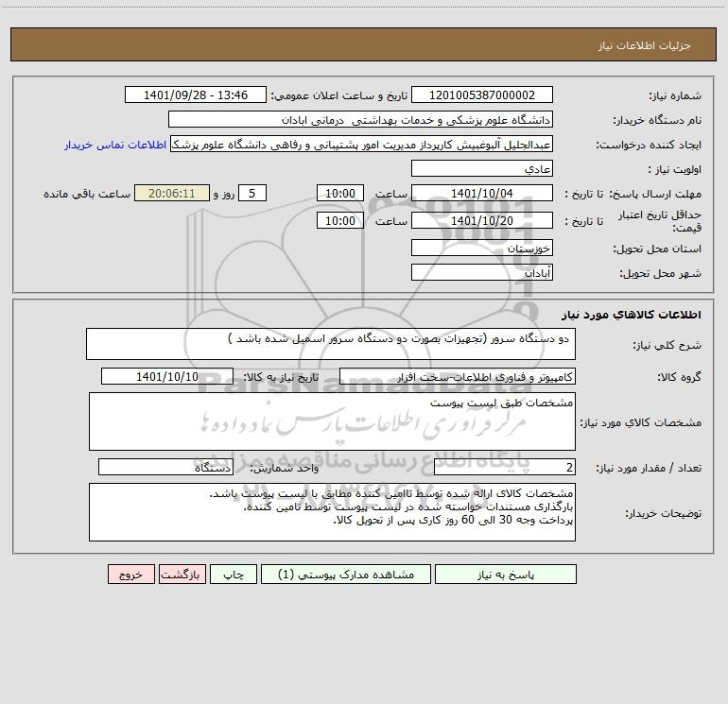Click unit of count field دستگاه
Screen dimensions: 728x704
(x=165, y=468)
